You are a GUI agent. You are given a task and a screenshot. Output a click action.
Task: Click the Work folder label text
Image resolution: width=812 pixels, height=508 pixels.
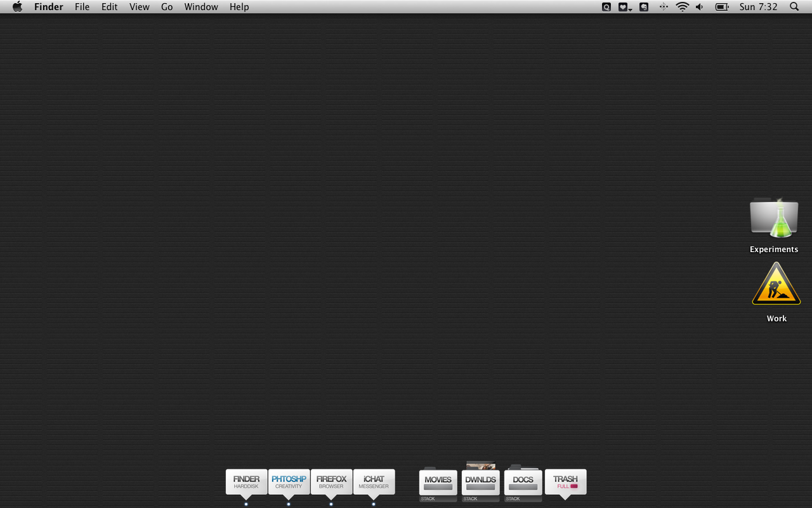click(776, 319)
